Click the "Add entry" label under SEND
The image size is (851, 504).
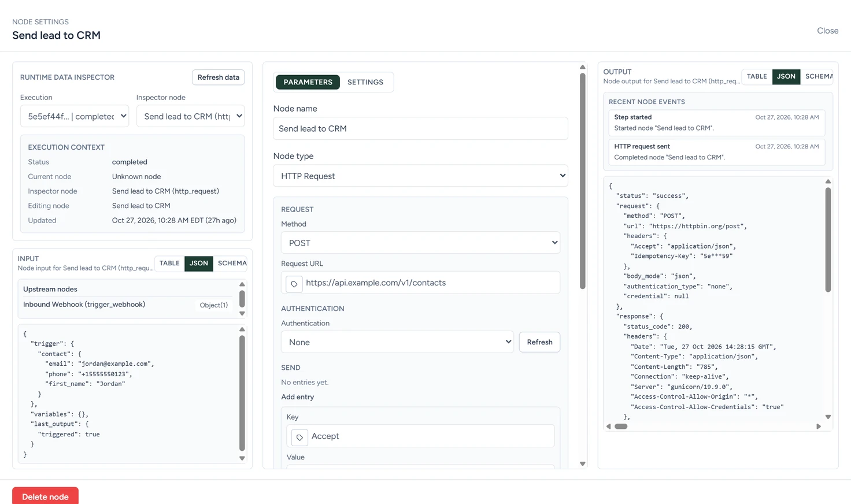[x=298, y=397]
